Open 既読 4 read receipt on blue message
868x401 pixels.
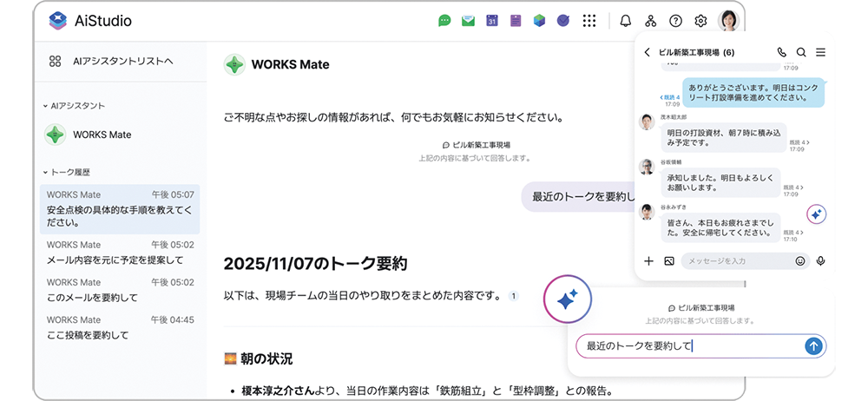click(670, 97)
